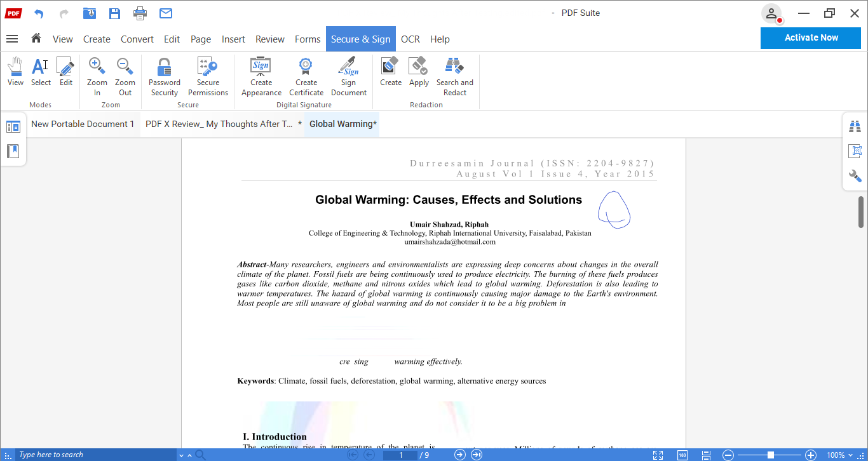The image size is (868, 461).
Task: Switch to the OCR ribbon tab
Action: point(410,39)
